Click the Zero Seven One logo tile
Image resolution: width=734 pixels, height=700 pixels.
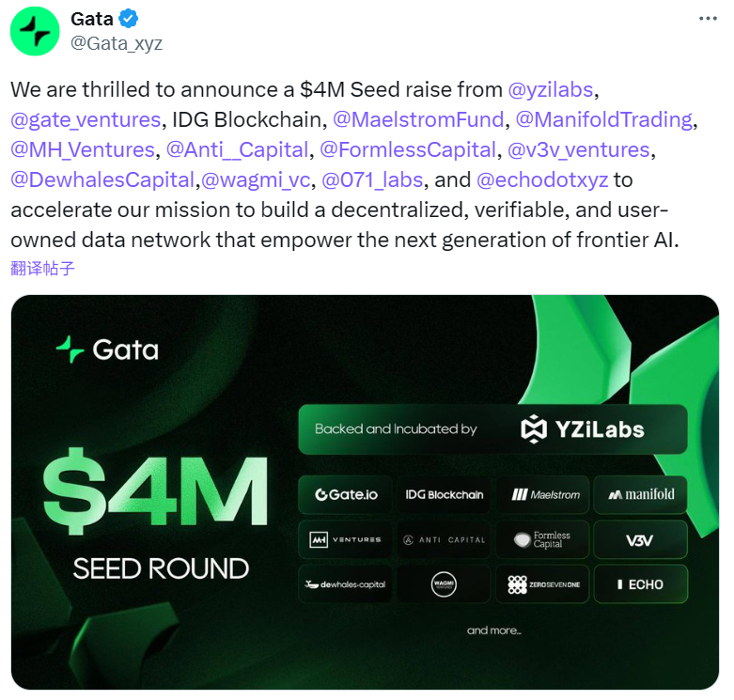[x=545, y=584]
